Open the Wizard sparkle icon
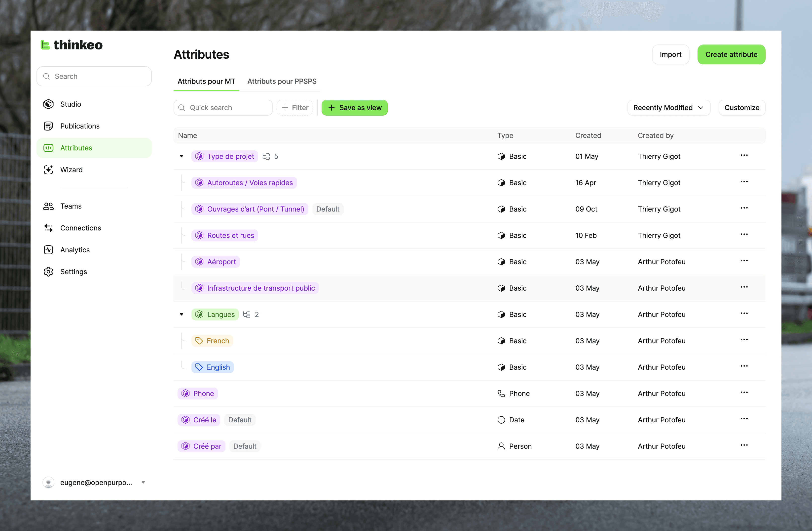The height and width of the screenshot is (531, 812). [48, 170]
